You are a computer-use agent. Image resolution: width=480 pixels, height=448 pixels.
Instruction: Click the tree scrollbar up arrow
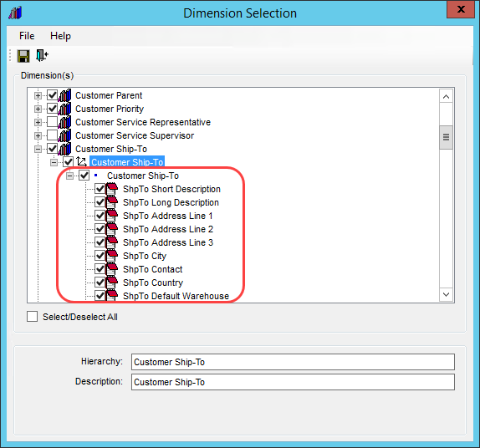(446, 97)
